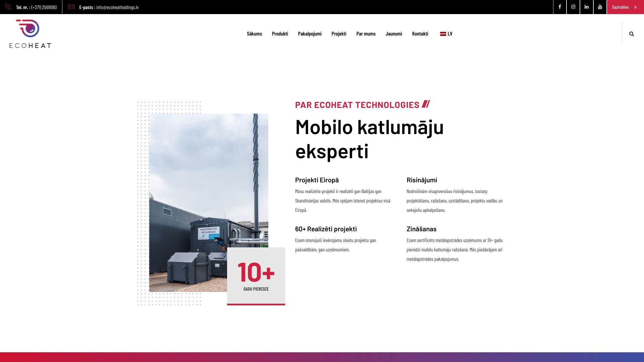Open the YouTube channel icon
The height and width of the screenshot is (362, 644).
point(600,7)
